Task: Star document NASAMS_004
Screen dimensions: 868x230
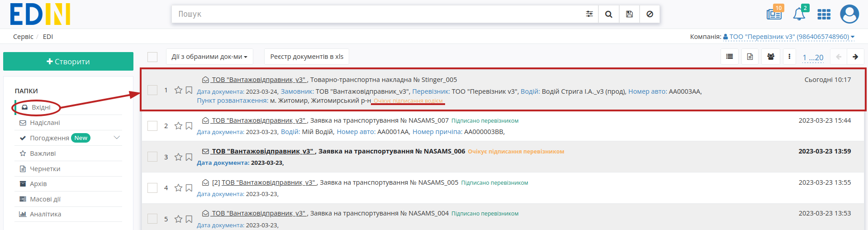Action: pos(178,219)
